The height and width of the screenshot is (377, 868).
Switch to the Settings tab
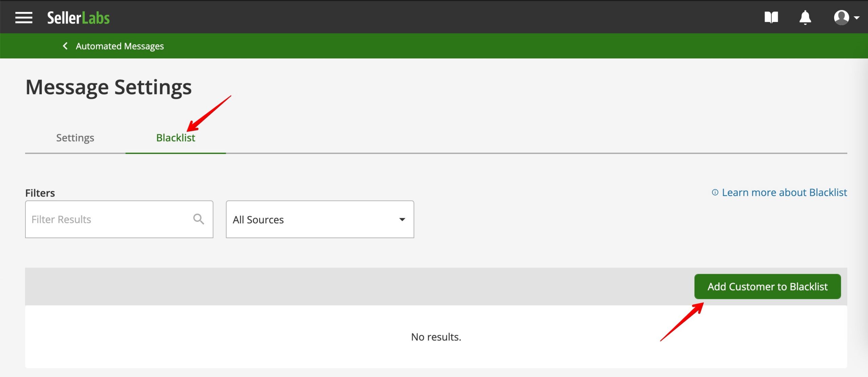click(x=75, y=138)
